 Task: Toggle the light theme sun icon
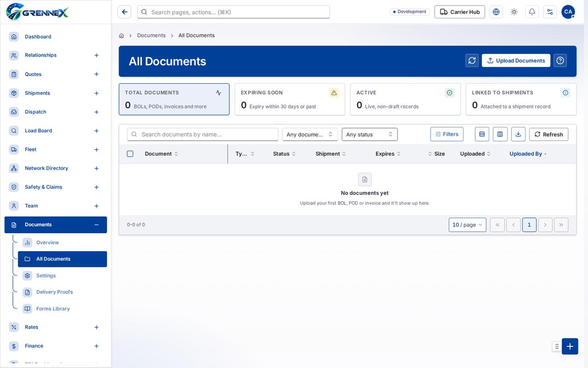(x=514, y=12)
